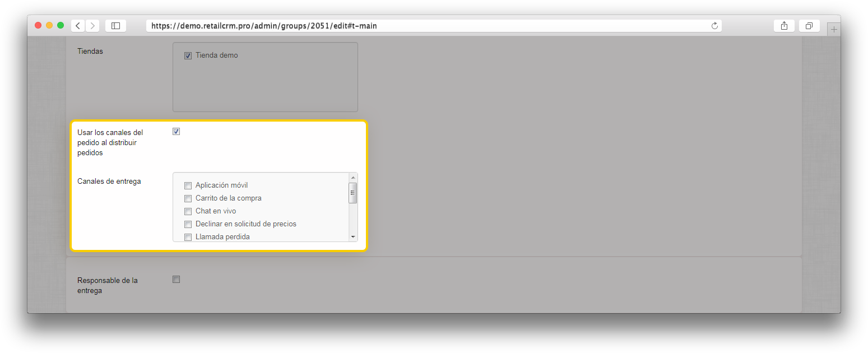Check the Chat en vivo checkbox
This screenshot has height=353, width=868.
tap(188, 211)
